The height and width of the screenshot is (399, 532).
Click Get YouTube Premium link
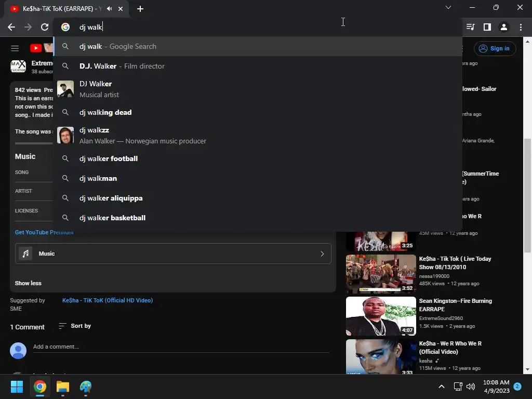click(44, 232)
